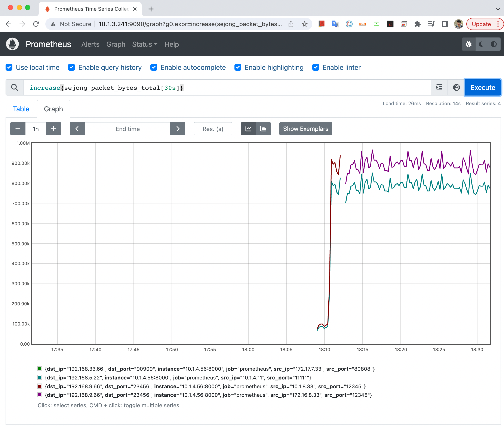Image resolution: width=504 pixels, height=427 pixels.
Task: Switch to the Table tab
Action: click(x=21, y=109)
